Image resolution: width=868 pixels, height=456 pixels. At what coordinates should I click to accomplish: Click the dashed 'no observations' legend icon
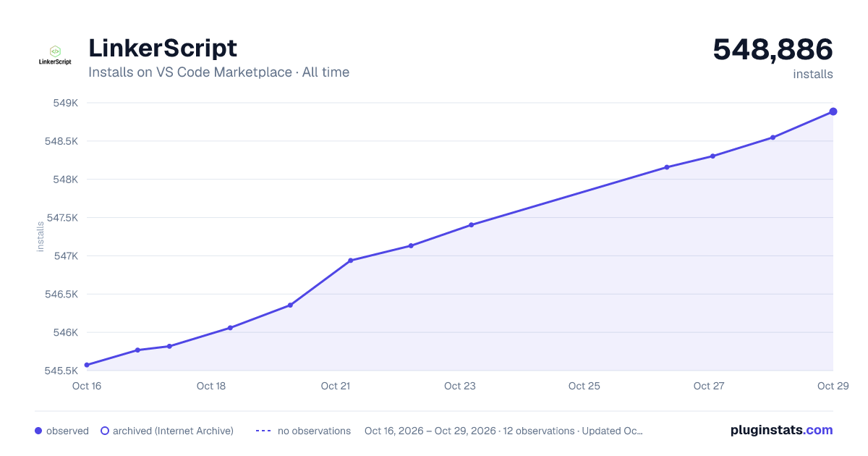coord(263,431)
